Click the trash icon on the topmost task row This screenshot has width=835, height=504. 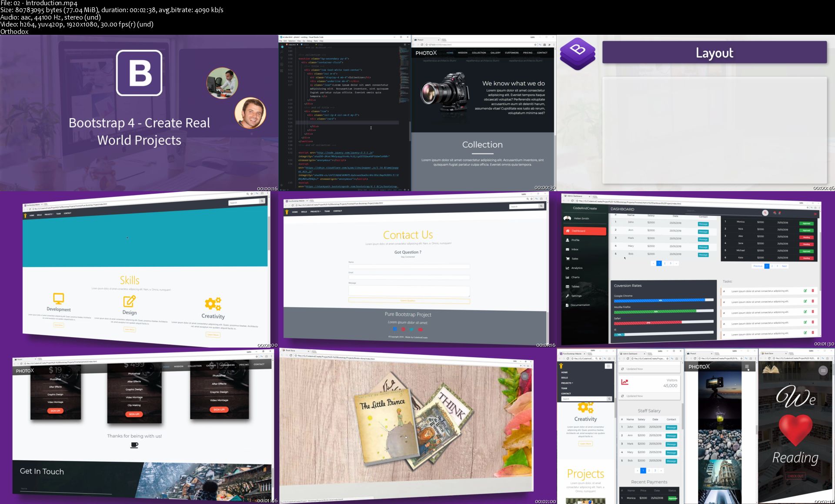pos(812,291)
